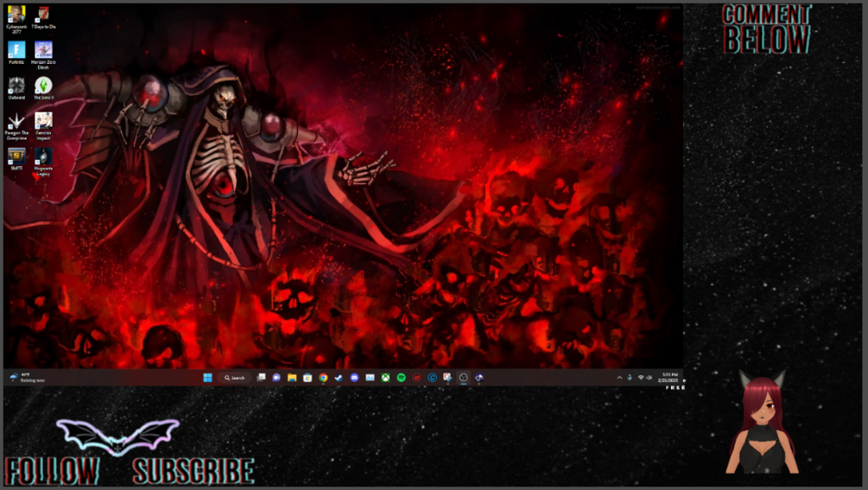Open the 7 Days to Die shortcut
The image size is (868, 490).
[x=43, y=18]
